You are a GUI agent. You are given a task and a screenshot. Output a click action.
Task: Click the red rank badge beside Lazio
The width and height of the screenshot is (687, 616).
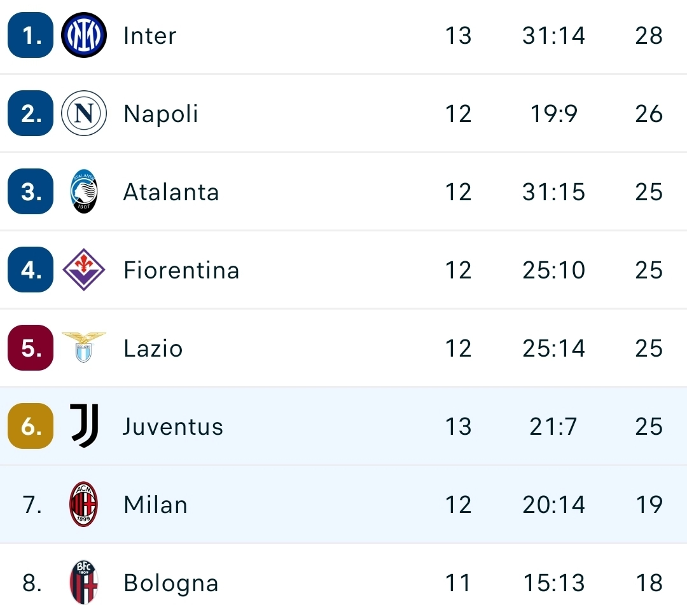pyautogui.click(x=29, y=348)
